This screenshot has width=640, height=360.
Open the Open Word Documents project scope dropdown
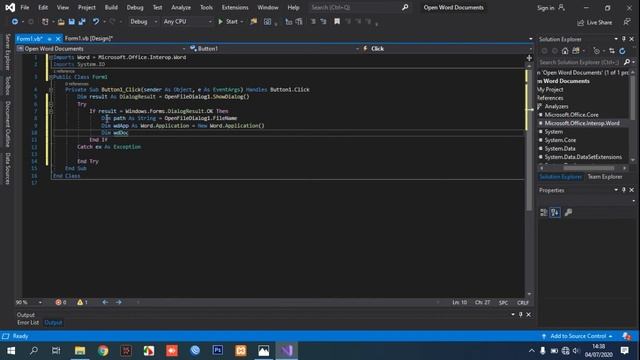(x=101, y=49)
